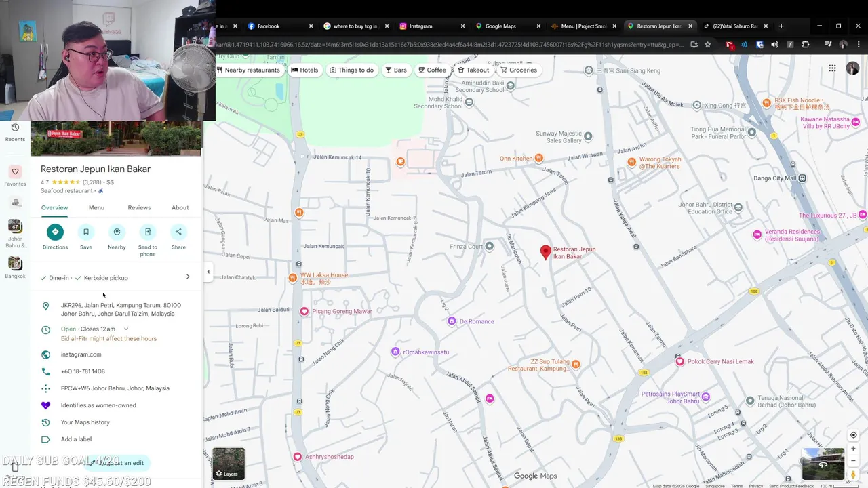Image resolution: width=868 pixels, height=488 pixels.
Task: Bookmark this page with star icon
Action: coord(707,45)
